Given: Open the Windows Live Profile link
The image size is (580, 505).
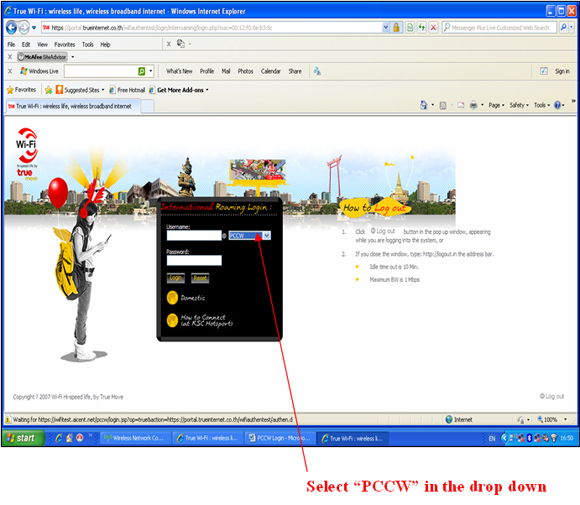Looking at the screenshot, I should pyautogui.click(x=207, y=71).
